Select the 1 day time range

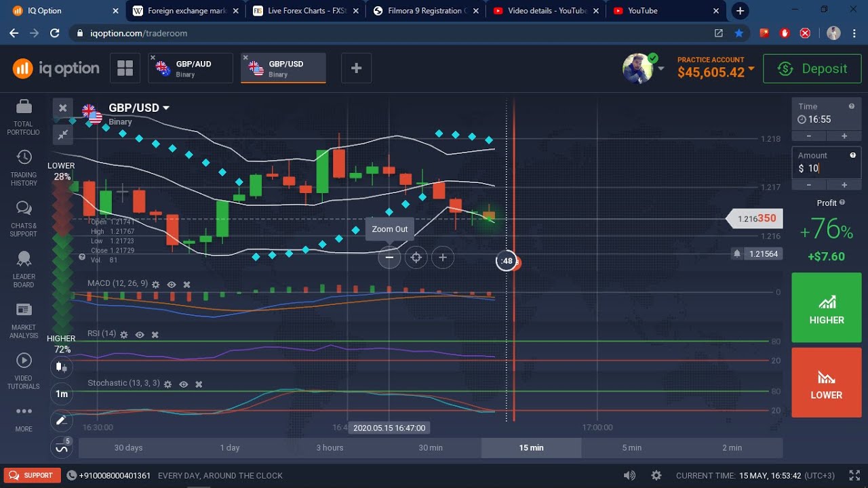pyautogui.click(x=230, y=447)
